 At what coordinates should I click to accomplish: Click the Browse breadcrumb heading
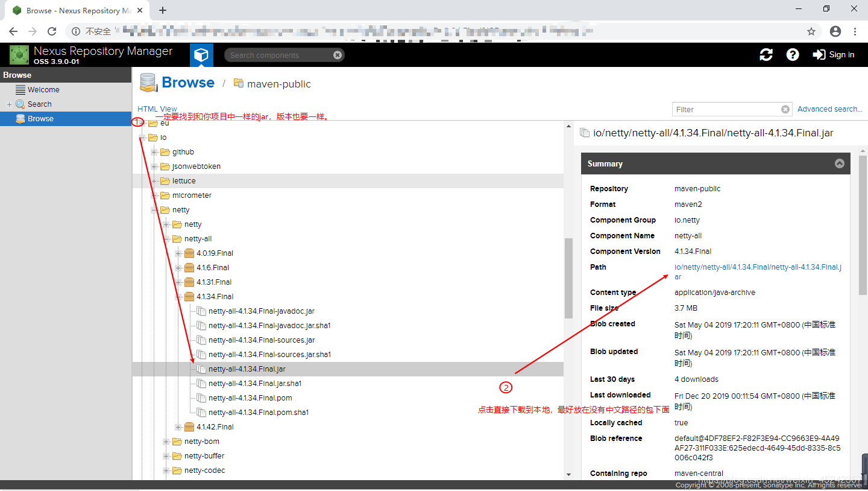point(188,83)
